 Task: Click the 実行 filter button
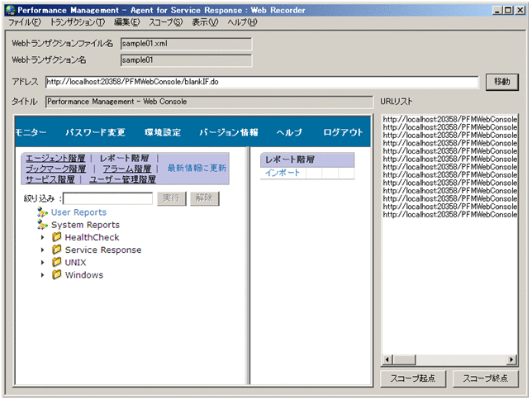coord(171,198)
